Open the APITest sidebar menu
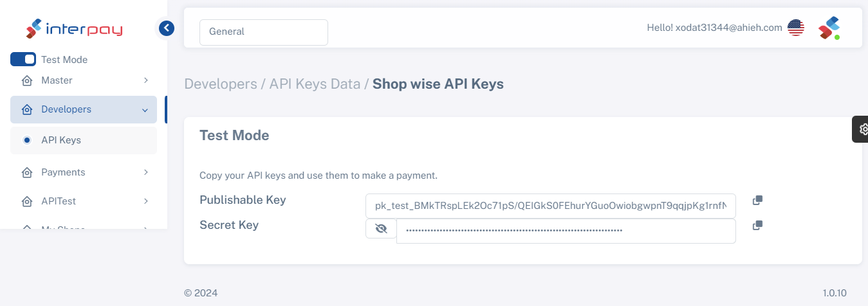This screenshot has height=306, width=868. pyautogui.click(x=59, y=201)
